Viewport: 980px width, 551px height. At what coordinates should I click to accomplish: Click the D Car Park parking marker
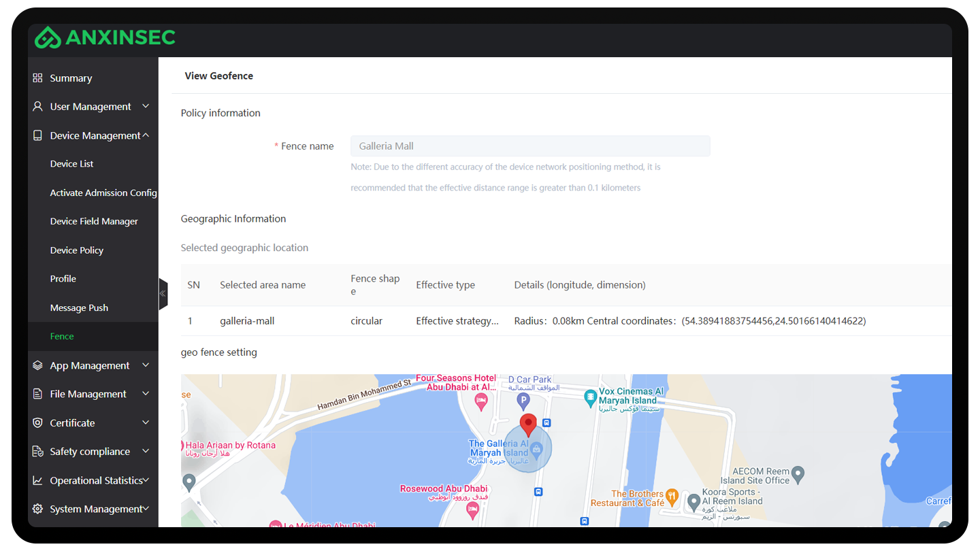click(x=523, y=402)
